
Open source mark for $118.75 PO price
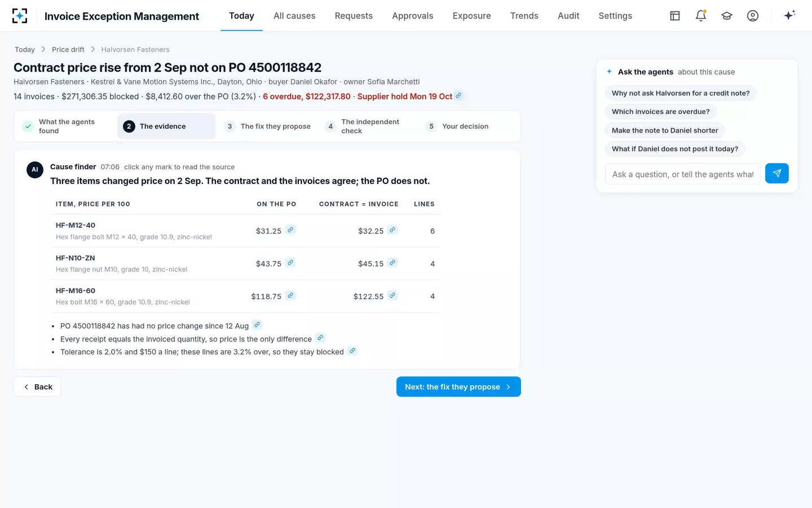click(290, 295)
